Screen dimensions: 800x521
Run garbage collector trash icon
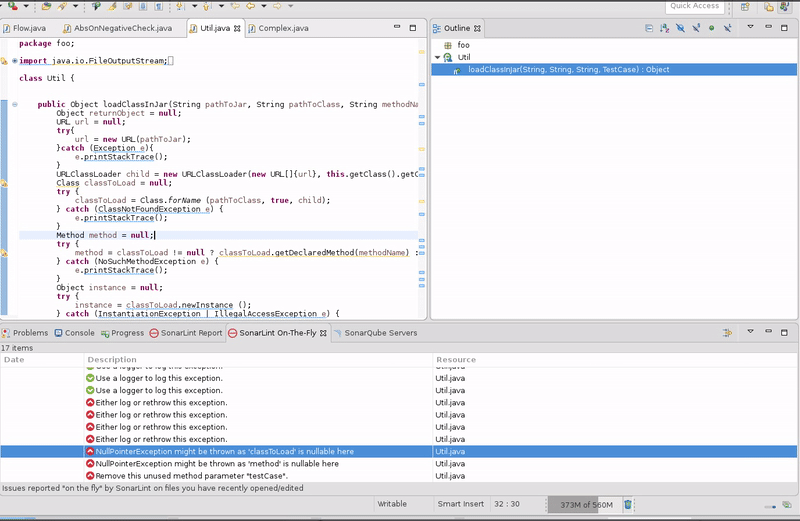tap(628, 505)
